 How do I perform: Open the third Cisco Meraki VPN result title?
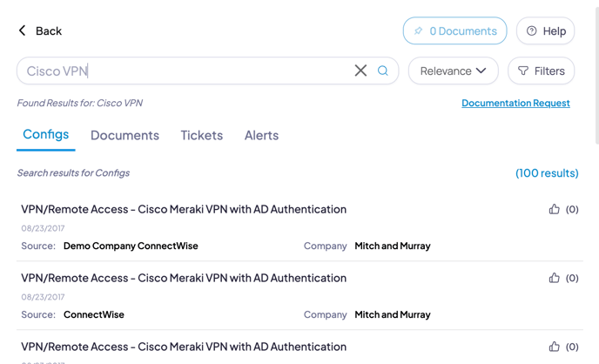click(x=184, y=347)
